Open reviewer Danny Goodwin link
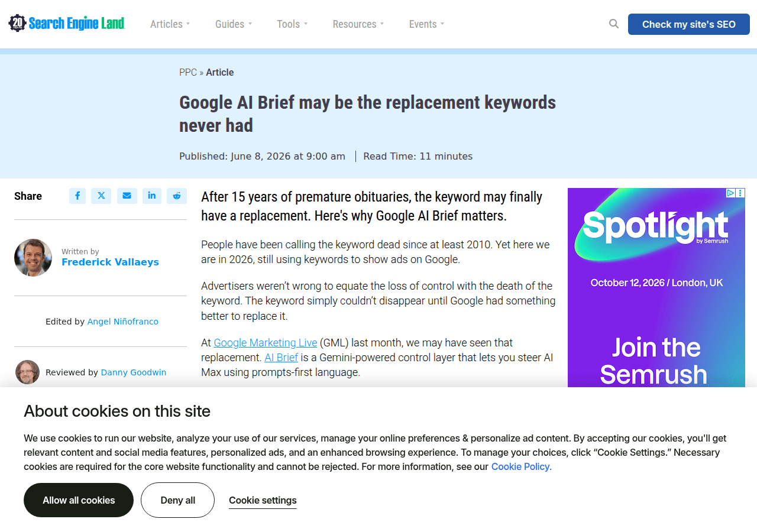 (x=134, y=372)
